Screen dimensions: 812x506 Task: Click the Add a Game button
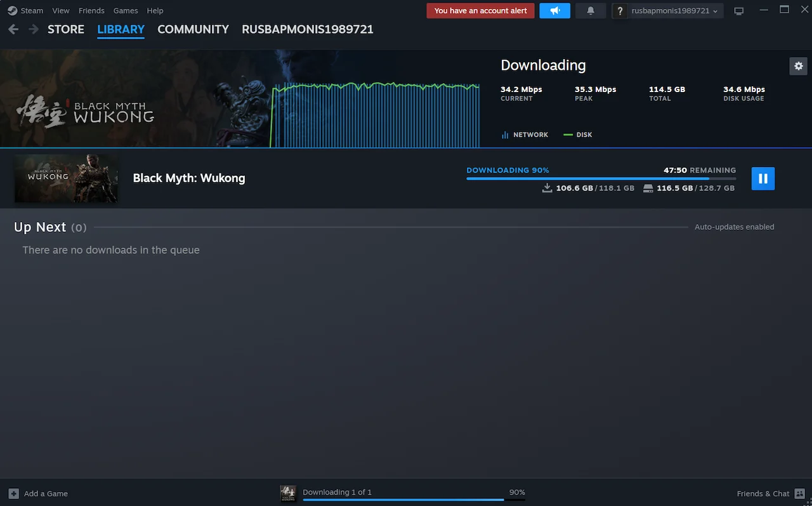[x=38, y=493]
